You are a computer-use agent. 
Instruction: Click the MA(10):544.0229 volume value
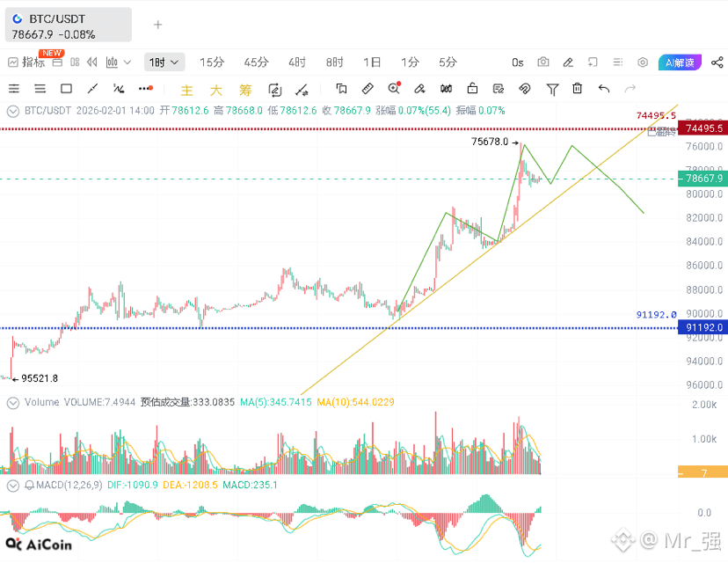(355, 402)
